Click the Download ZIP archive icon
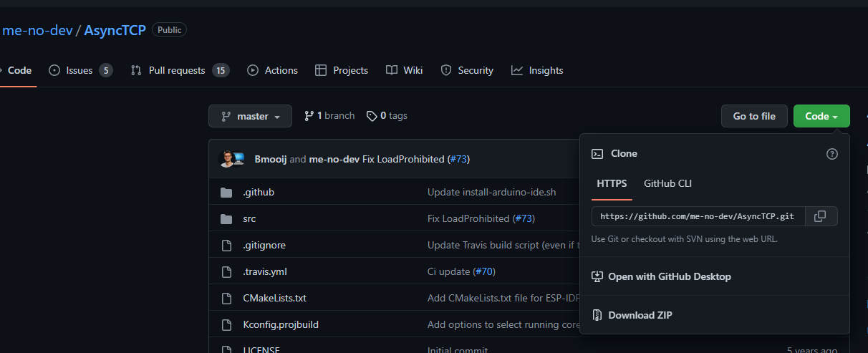Image resolution: width=868 pixels, height=353 pixels. (597, 315)
